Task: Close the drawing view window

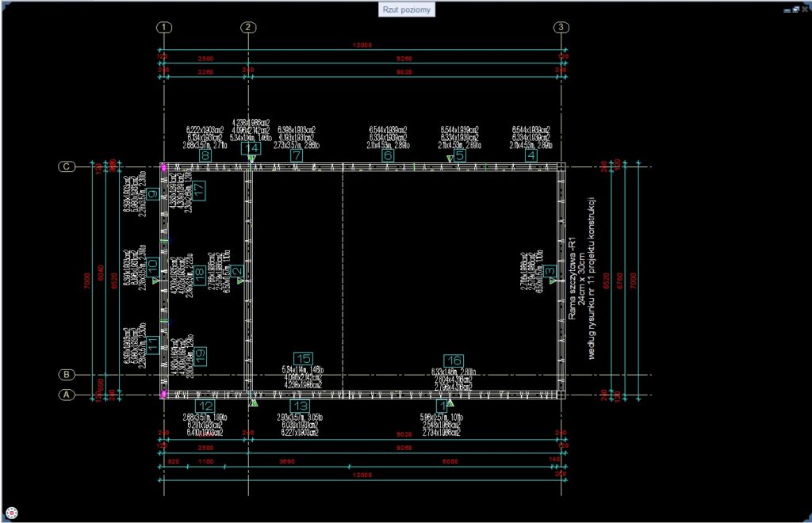Action: (804, 9)
